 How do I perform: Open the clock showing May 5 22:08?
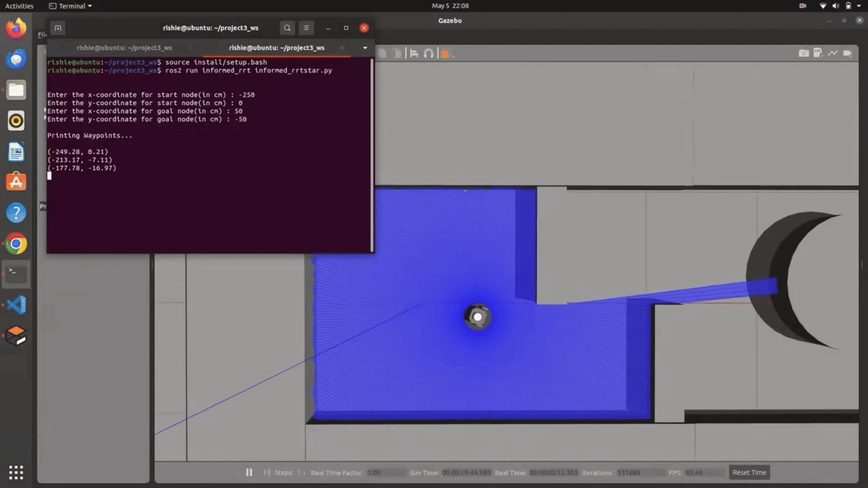pyautogui.click(x=450, y=5)
